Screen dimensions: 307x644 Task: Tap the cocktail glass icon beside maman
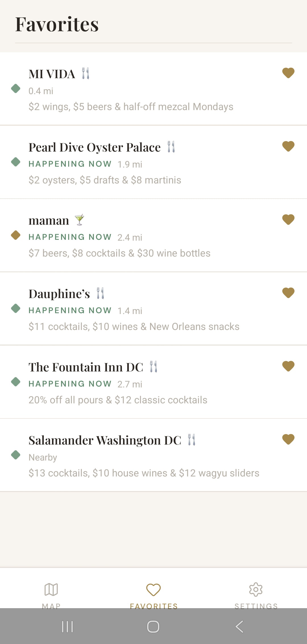pos(80,220)
